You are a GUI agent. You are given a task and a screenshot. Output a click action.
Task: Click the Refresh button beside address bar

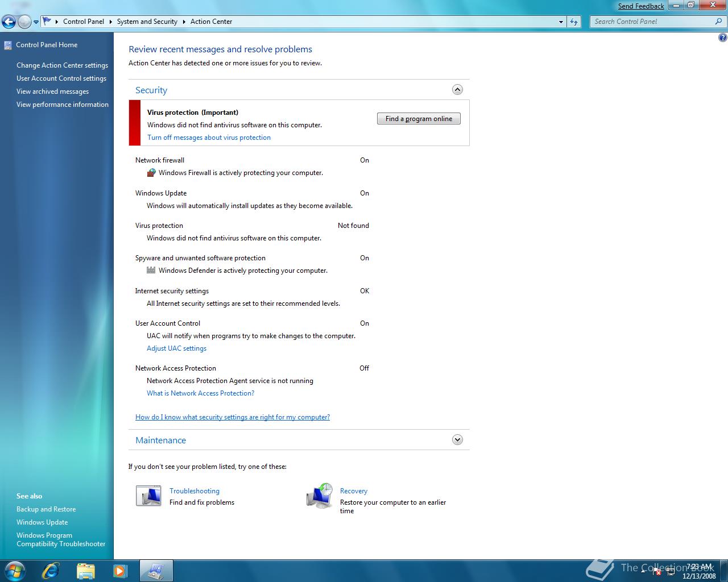[x=574, y=22]
